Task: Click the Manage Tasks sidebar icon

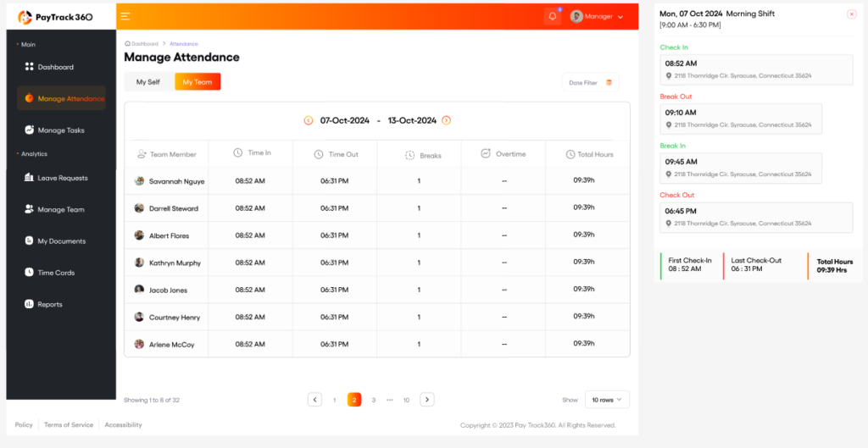Action: tap(29, 130)
